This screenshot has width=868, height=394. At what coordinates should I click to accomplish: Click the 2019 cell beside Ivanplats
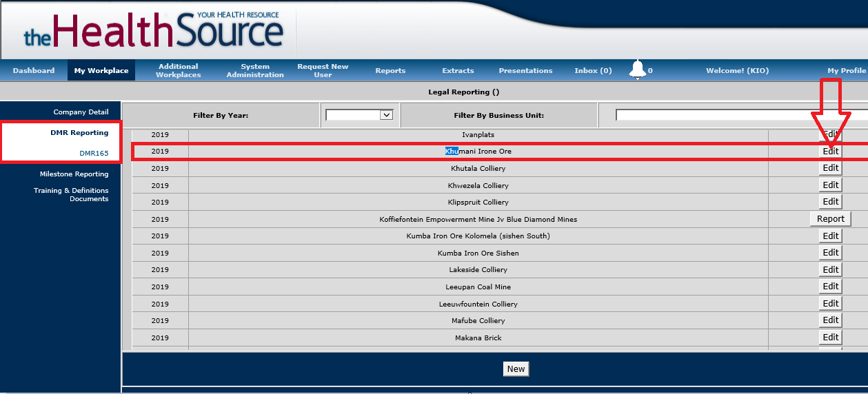(x=160, y=135)
